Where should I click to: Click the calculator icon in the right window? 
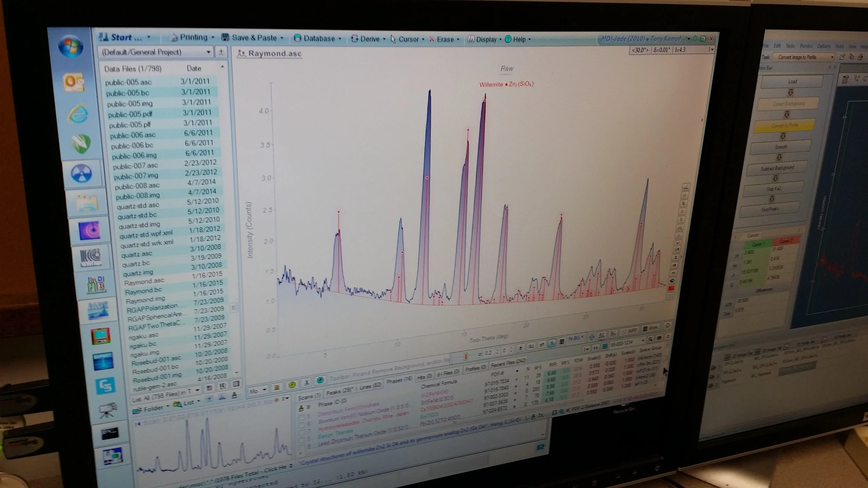(x=845, y=80)
